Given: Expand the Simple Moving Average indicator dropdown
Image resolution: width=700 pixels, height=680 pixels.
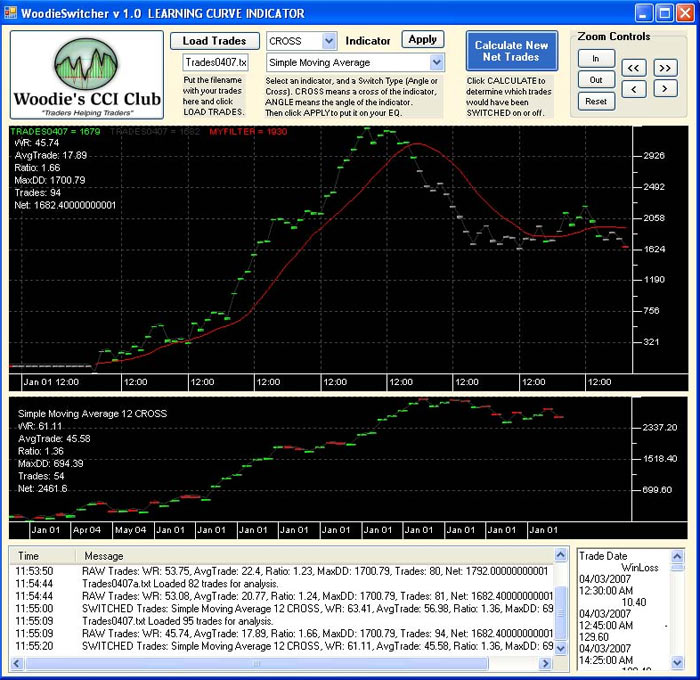Looking at the screenshot, I should click(437, 63).
